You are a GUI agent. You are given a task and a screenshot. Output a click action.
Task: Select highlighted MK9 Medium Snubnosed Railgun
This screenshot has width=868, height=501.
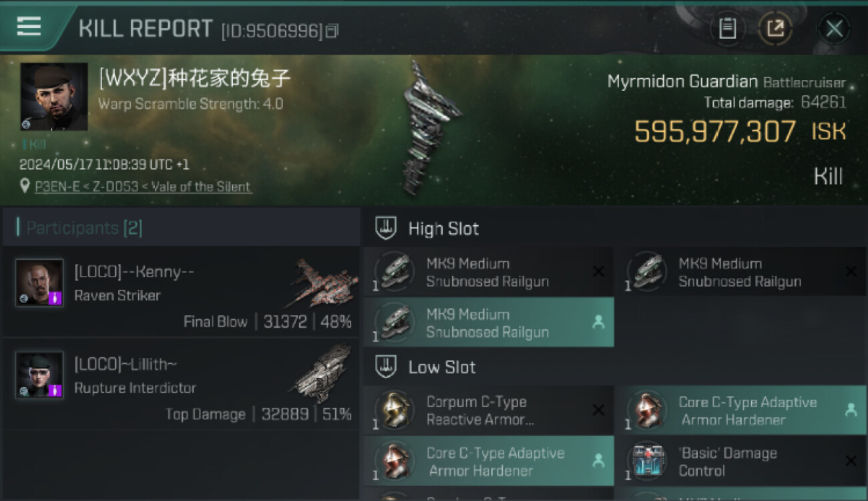[x=488, y=323]
